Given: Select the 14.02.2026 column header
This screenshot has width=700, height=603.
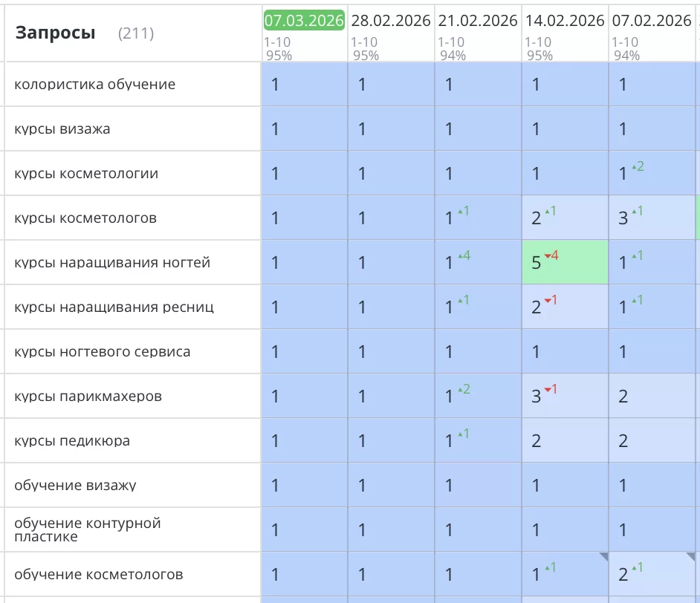Looking at the screenshot, I should click(564, 21).
